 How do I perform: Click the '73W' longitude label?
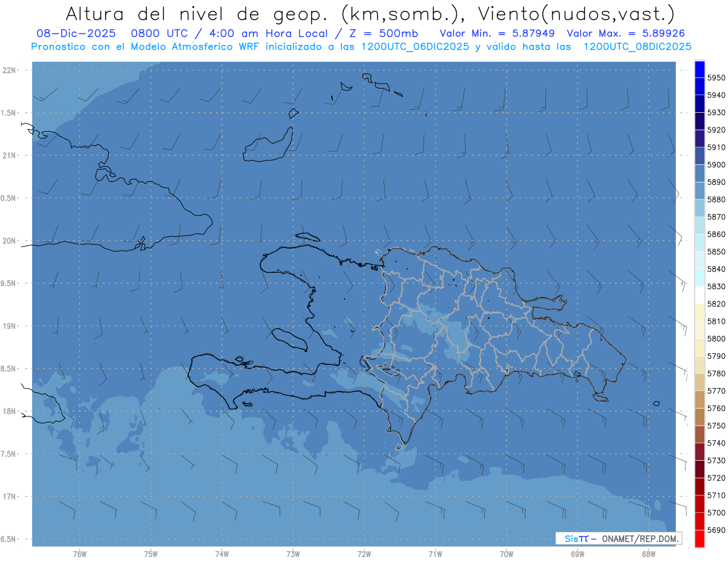[x=293, y=554]
